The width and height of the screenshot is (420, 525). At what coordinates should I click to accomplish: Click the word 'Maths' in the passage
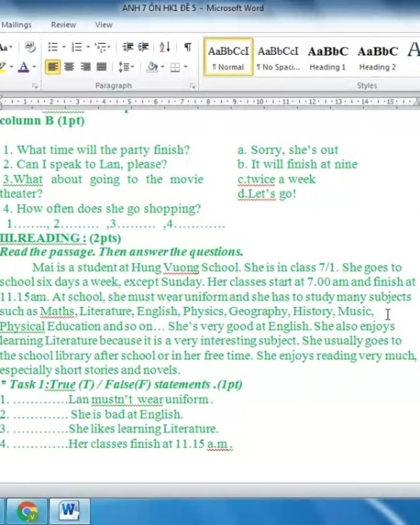[58, 311]
